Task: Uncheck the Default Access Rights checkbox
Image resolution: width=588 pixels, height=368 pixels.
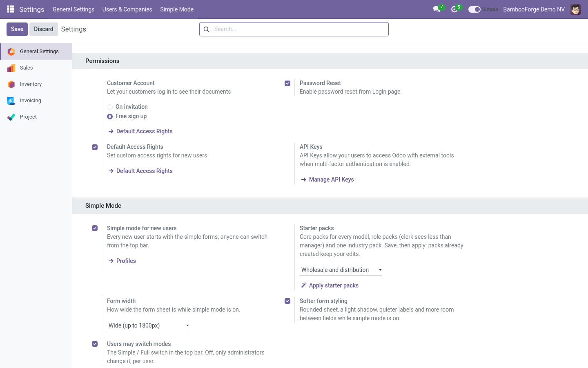Action: (95, 147)
